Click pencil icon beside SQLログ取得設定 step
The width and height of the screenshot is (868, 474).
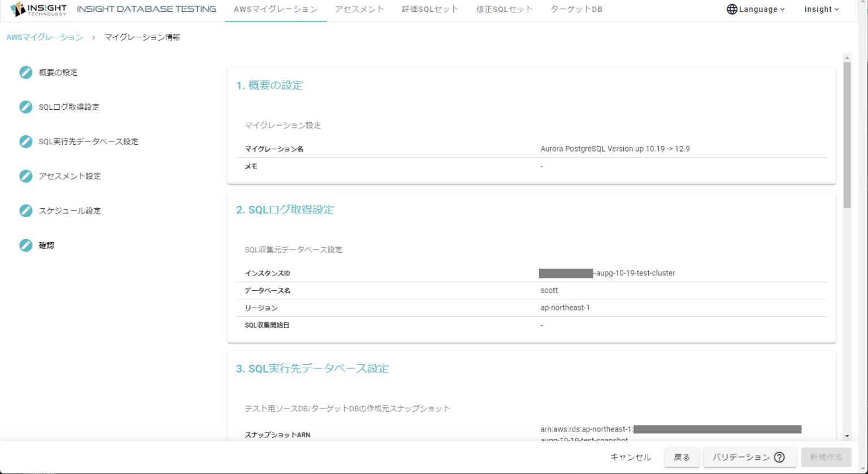26,107
